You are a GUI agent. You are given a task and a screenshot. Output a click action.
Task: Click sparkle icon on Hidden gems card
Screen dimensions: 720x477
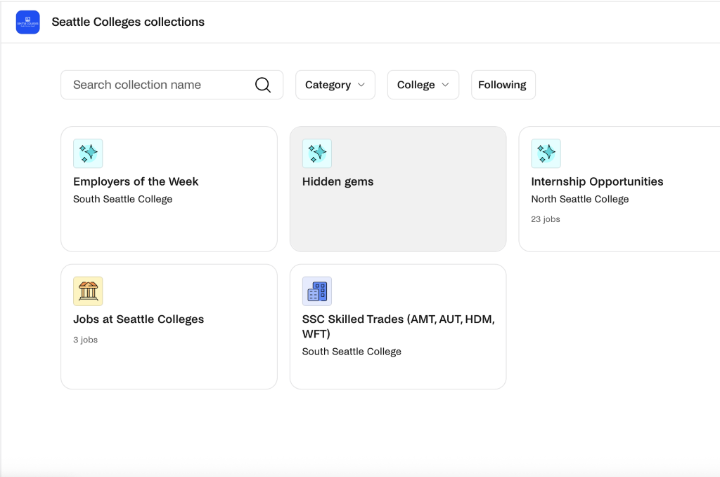pos(317,153)
